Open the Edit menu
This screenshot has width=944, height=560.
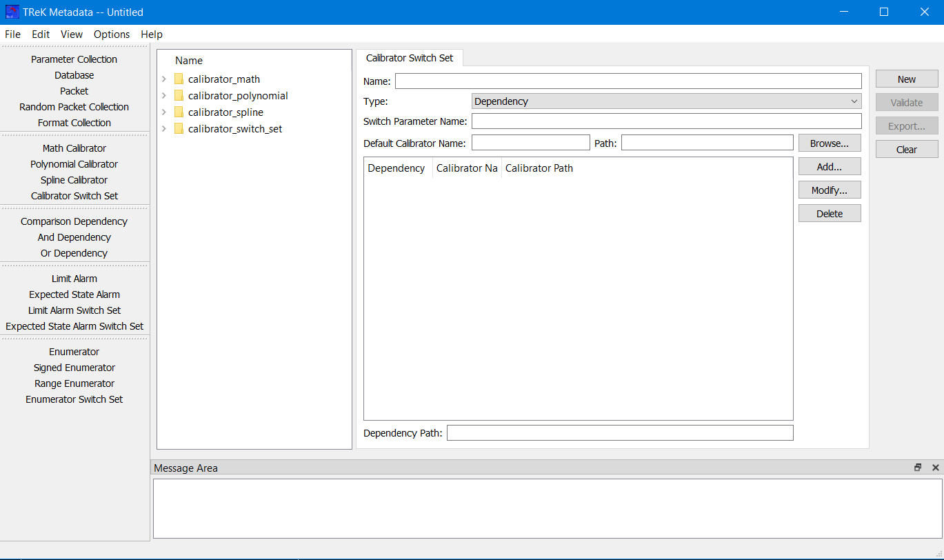[41, 34]
